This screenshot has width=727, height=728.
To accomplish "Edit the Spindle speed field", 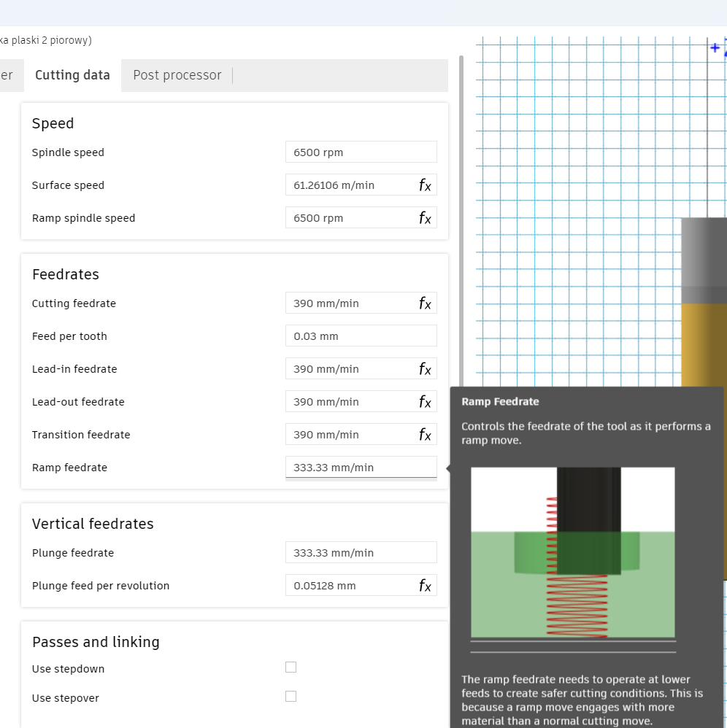I will [x=361, y=152].
